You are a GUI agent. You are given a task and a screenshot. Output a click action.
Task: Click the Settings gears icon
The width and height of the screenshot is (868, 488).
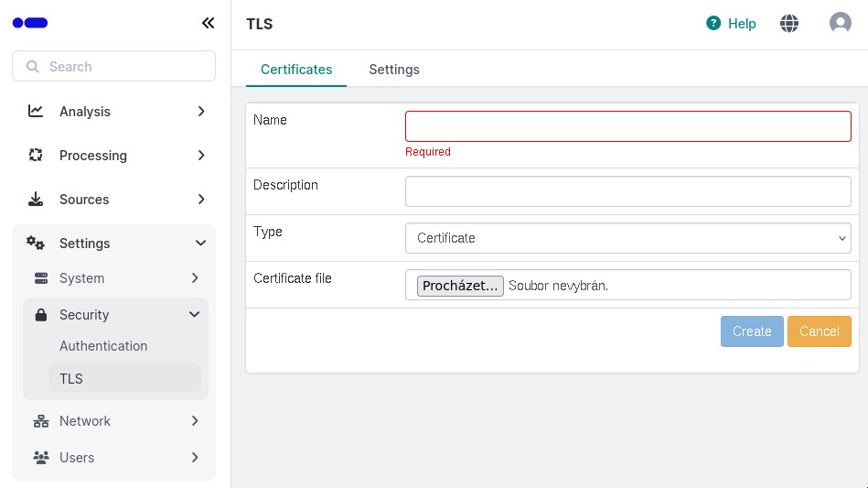[36, 243]
